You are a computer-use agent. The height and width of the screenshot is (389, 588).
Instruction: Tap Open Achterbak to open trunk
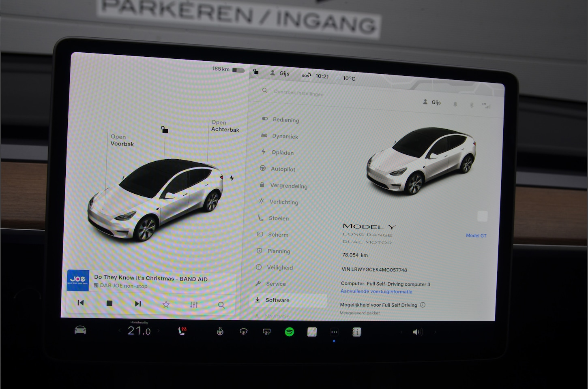pos(225,126)
